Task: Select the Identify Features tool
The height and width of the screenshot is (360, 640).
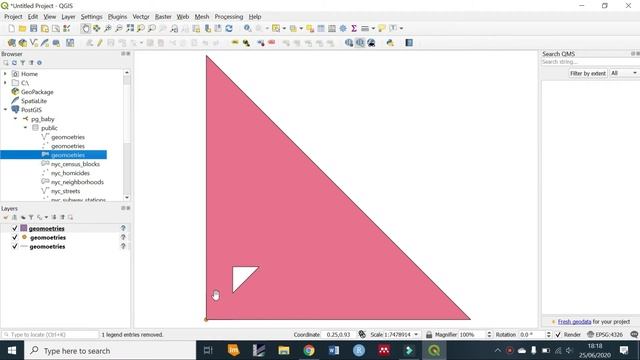Action: (x=247, y=28)
